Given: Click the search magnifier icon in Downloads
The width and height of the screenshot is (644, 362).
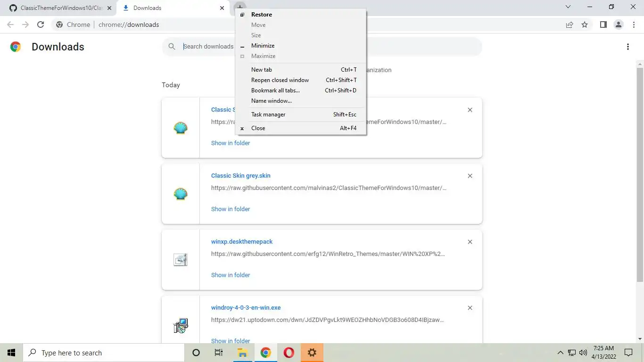Looking at the screenshot, I should pos(172,47).
